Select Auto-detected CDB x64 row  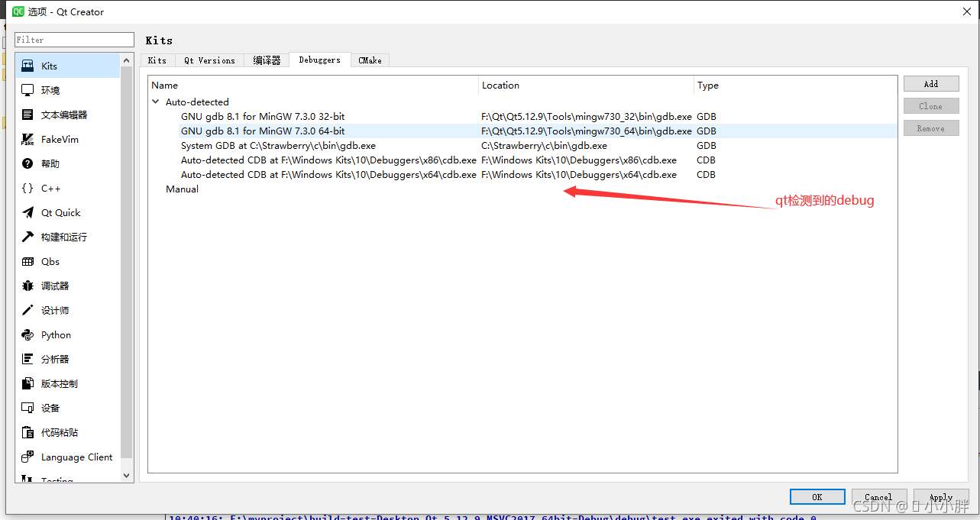click(x=522, y=175)
